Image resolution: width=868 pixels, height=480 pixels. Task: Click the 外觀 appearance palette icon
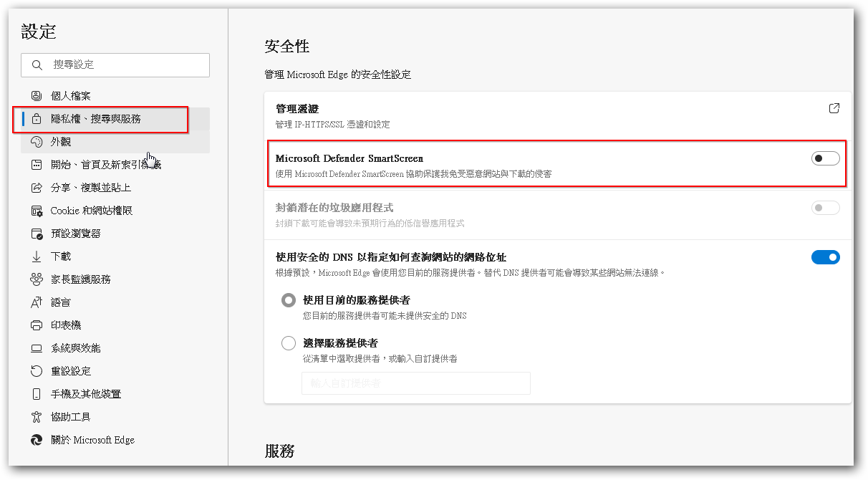tap(37, 142)
